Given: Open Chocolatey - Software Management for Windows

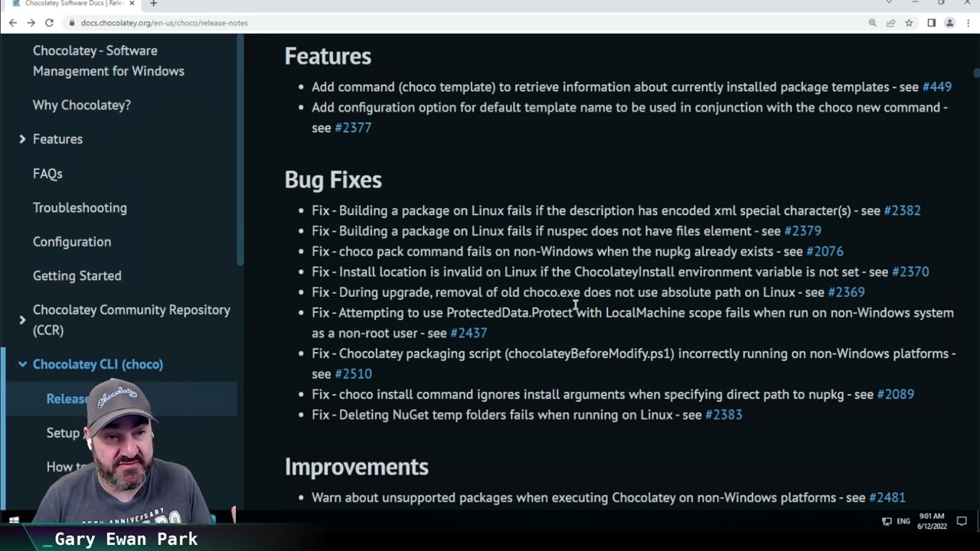Looking at the screenshot, I should coord(109,60).
